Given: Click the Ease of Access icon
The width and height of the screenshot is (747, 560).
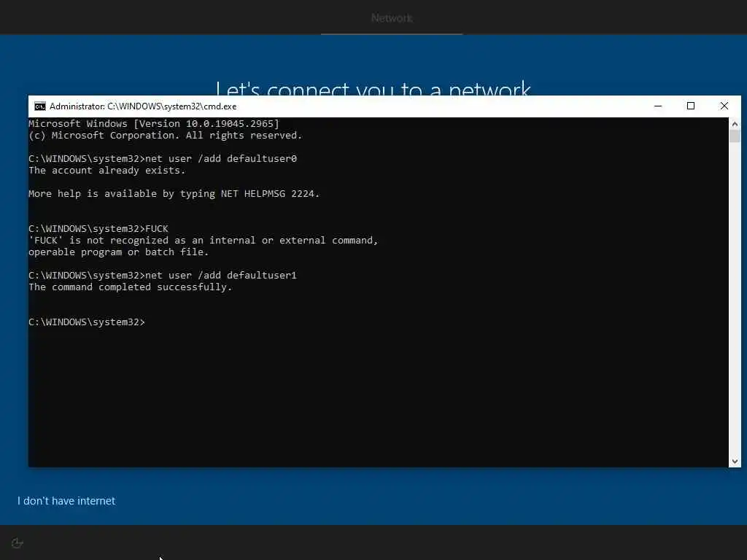Looking at the screenshot, I should [x=18, y=542].
